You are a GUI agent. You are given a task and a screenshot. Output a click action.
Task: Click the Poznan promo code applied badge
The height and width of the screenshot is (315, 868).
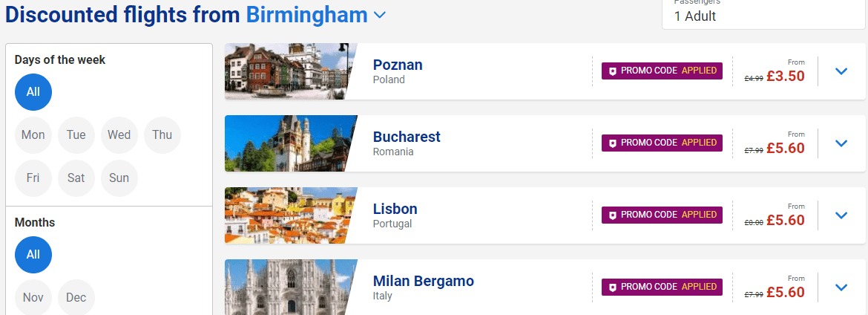(662, 71)
